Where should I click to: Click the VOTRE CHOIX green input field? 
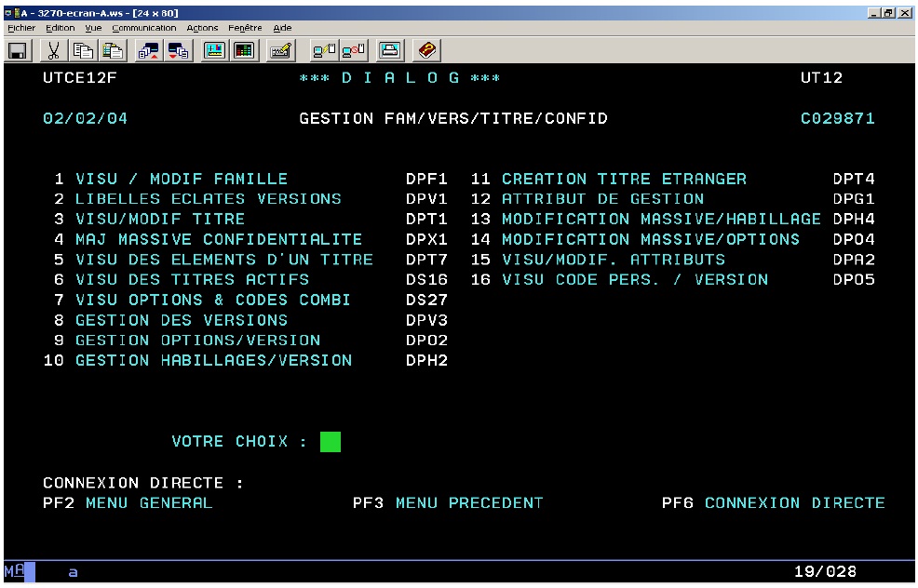[x=330, y=442]
